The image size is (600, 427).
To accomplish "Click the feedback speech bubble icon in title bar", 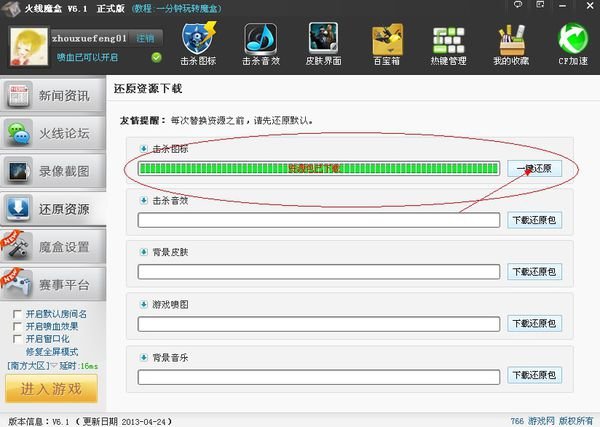I will pyautogui.click(x=518, y=5).
